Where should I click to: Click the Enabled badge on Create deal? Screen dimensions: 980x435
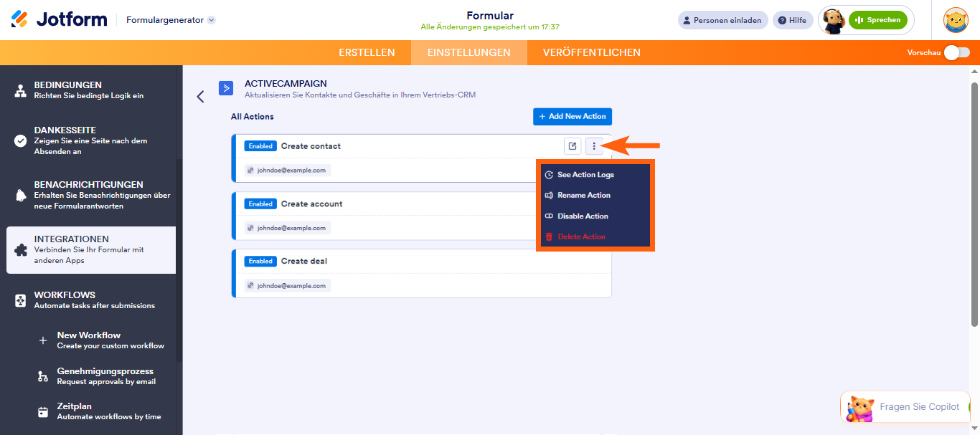[260, 261]
